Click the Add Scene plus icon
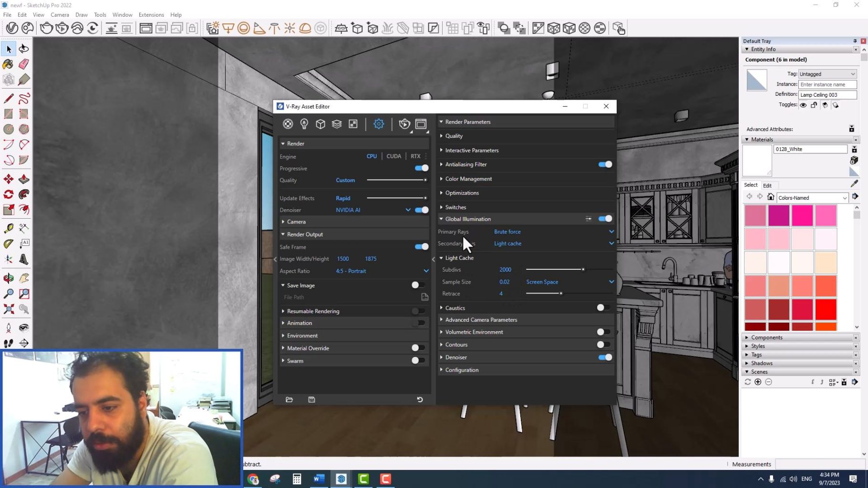868x488 pixels. pos(758,382)
